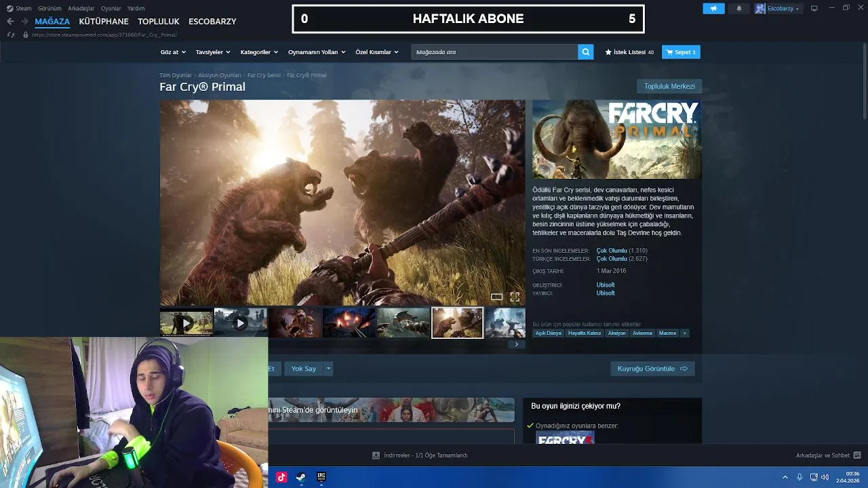Image resolution: width=868 pixels, height=488 pixels.
Task: Reload the store page
Action: point(10,35)
